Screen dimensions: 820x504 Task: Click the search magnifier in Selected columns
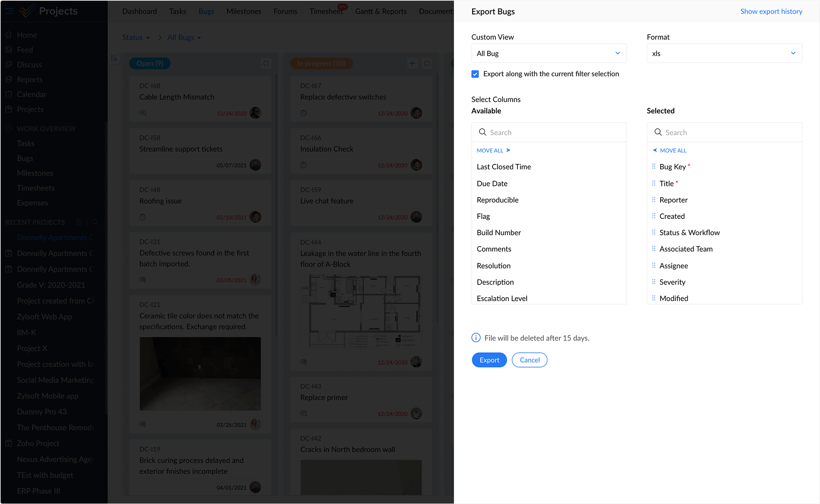[x=658, y=132]
